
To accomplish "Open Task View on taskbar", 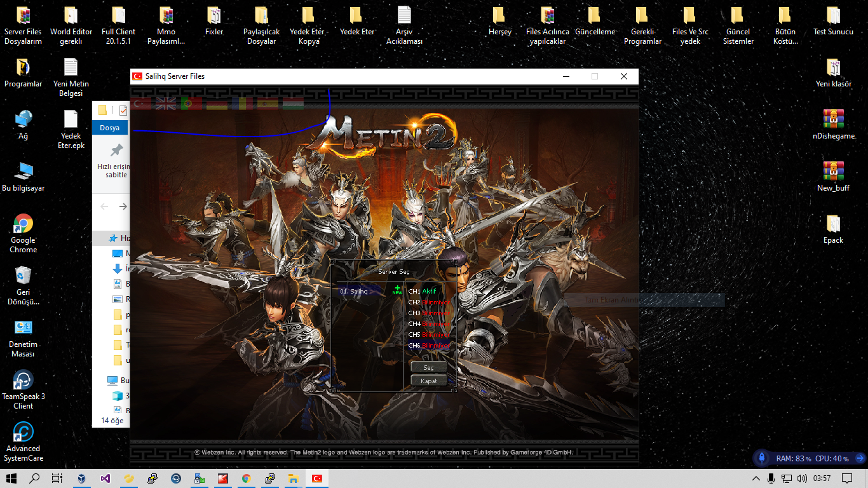I will (57, 478).
